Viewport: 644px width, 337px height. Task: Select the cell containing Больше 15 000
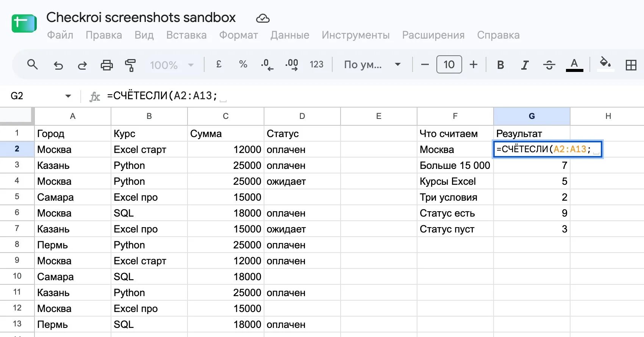click(x=455, y=165)
